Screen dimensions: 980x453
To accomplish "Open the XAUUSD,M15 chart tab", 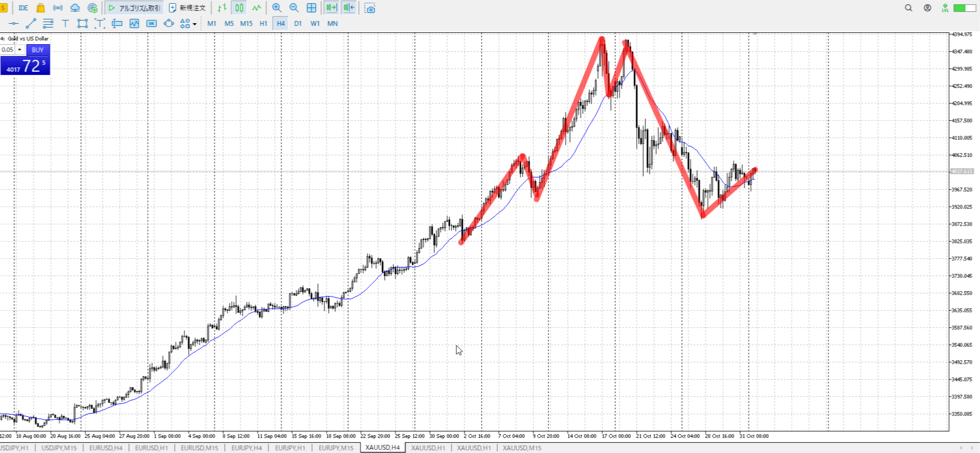I will point(522,448).
